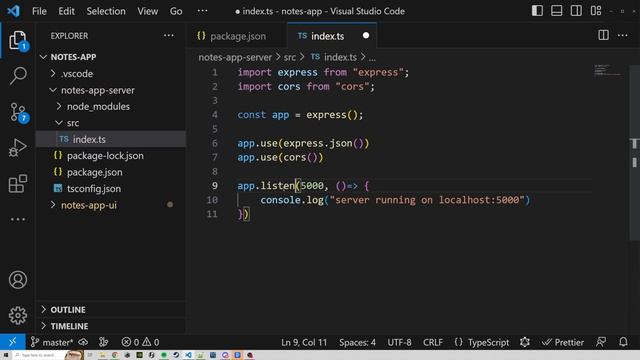Split the editor to the right
The image size is (640, 360).
(x=603, y=36)
